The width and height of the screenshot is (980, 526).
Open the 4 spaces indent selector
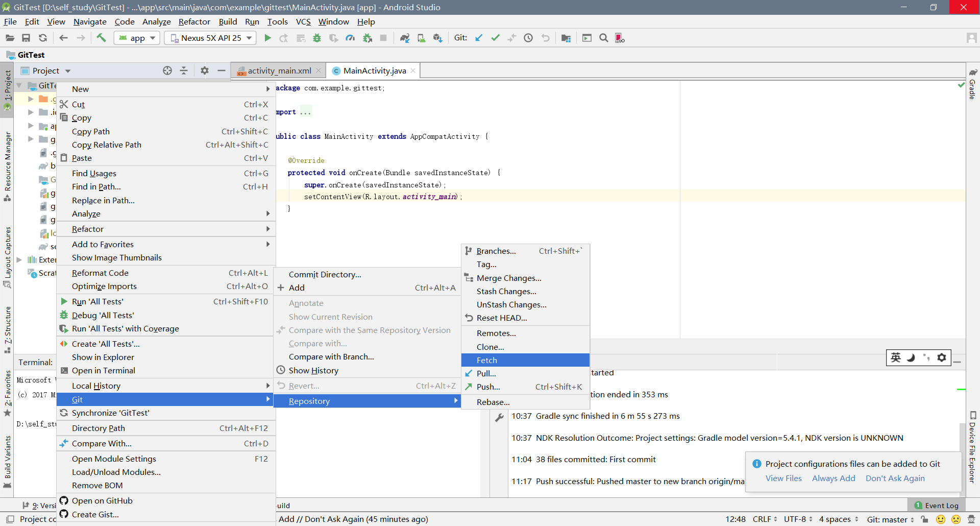pos(839,519)
